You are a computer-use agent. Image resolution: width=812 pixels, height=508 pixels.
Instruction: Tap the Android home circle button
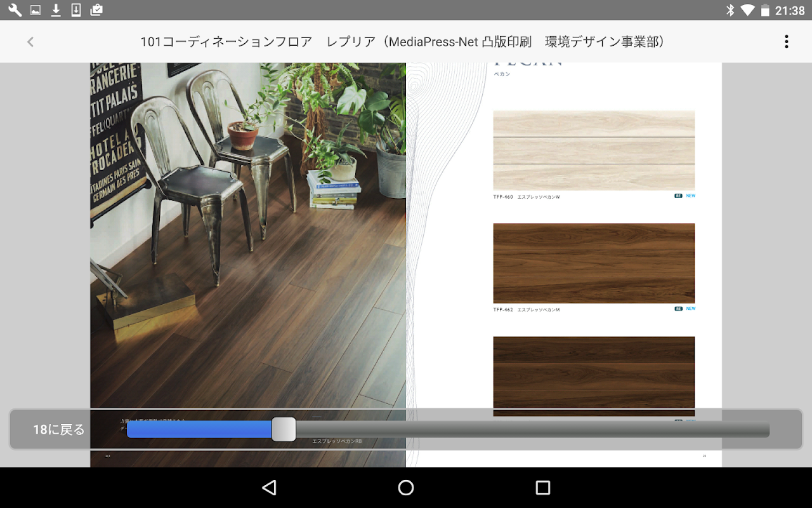(x=406, y=488)
